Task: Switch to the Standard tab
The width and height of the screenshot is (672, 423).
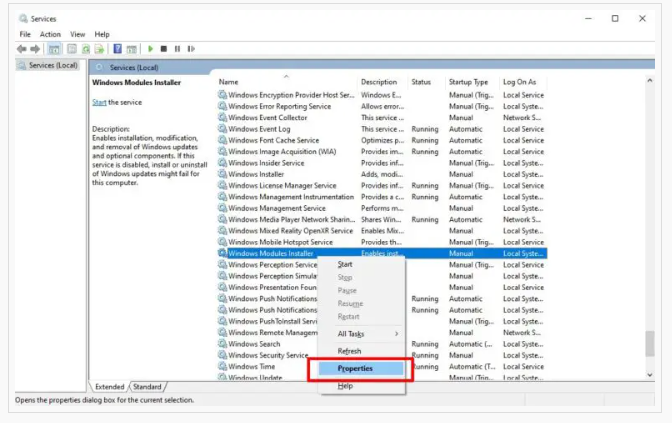Action: (147, 387)
